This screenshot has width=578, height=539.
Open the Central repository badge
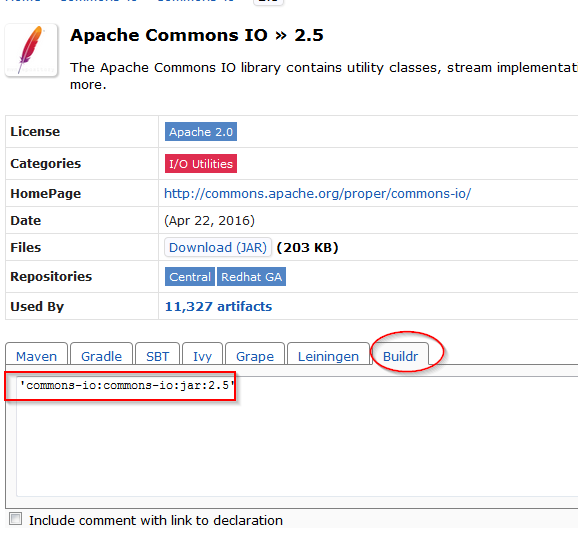pyautogui.click(x=190, y=277)
